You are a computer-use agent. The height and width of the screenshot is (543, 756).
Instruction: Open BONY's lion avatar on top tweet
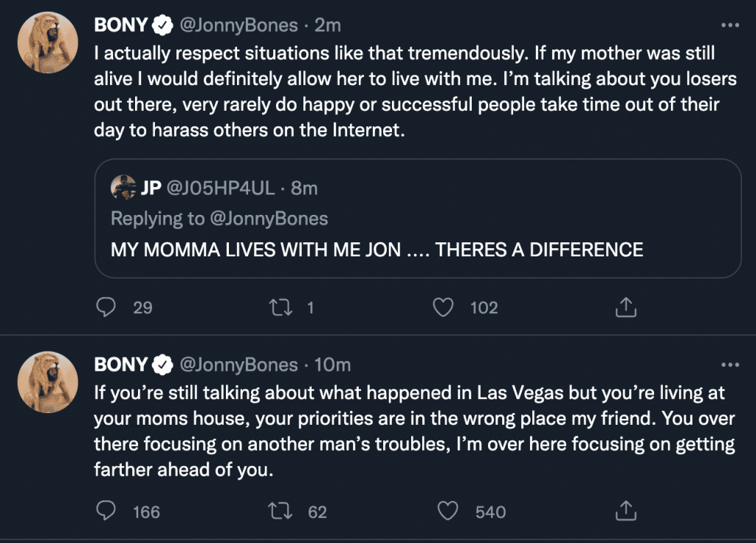click(x=47, y=42)
